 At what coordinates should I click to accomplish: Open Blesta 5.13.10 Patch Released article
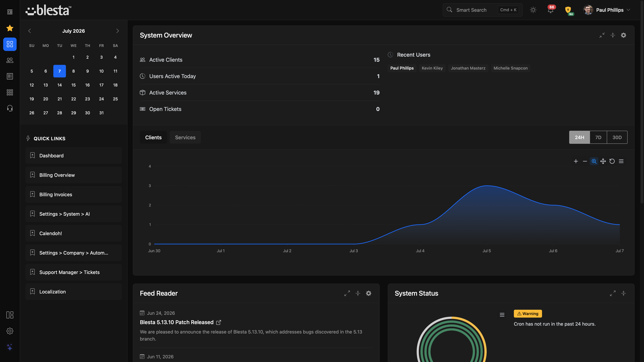tap(180, 322)
